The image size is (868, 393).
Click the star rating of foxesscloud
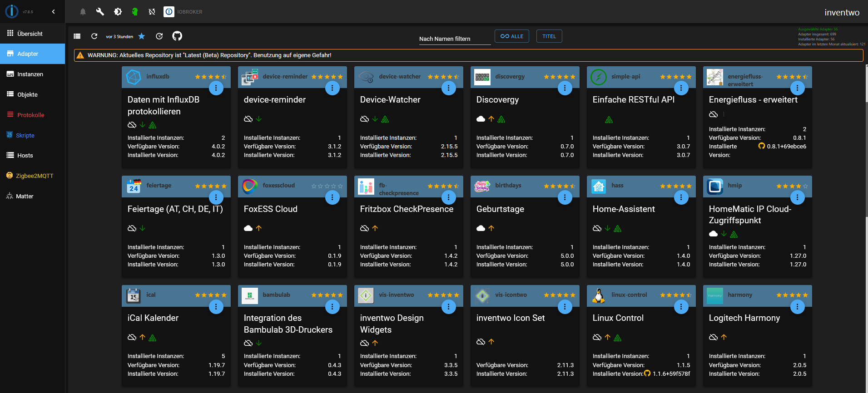coord(327,186)
